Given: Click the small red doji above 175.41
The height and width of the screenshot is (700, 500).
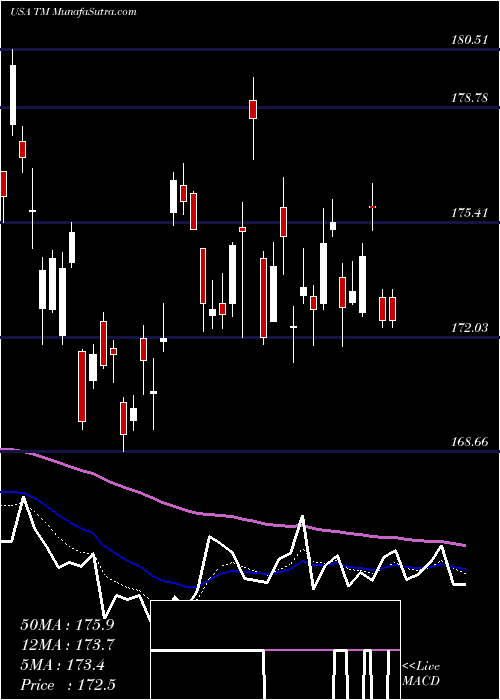Looking at the screenshot, I should click(x=372, y=207).
